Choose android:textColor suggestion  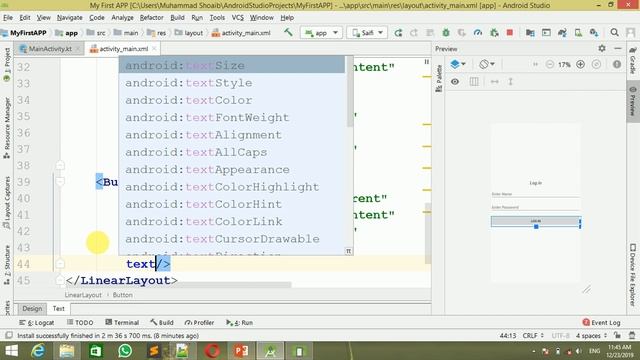[231, 100]
